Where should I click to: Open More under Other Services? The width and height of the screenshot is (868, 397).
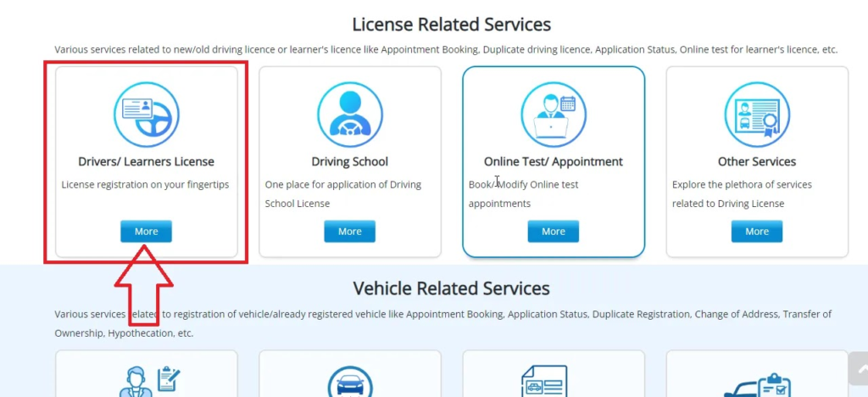[x=757, y=232]
